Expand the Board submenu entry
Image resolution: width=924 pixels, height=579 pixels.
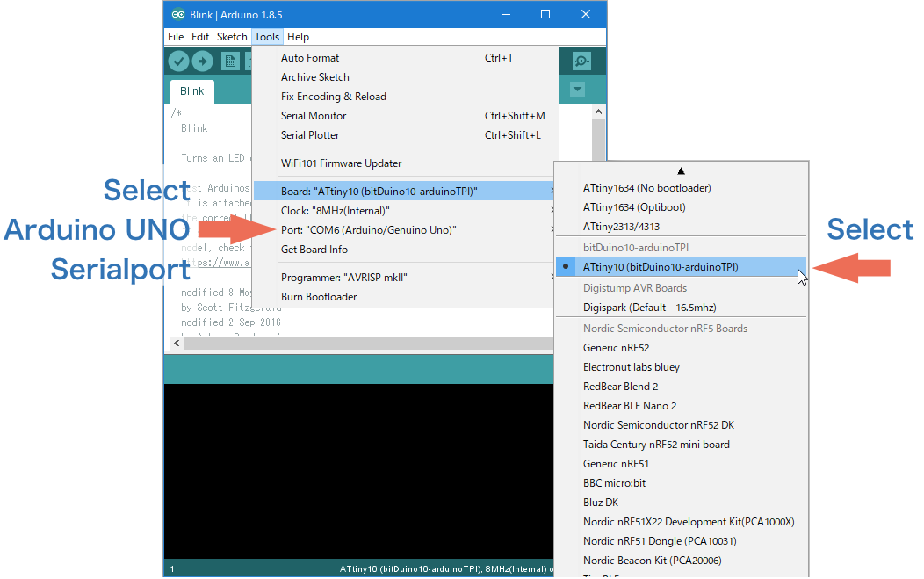[x=404, y=191]
